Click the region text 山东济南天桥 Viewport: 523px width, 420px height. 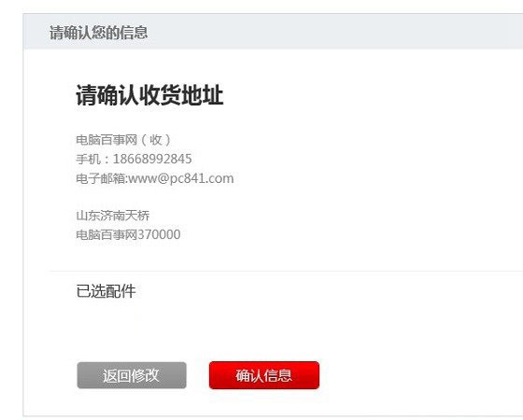tap(113, 216)
